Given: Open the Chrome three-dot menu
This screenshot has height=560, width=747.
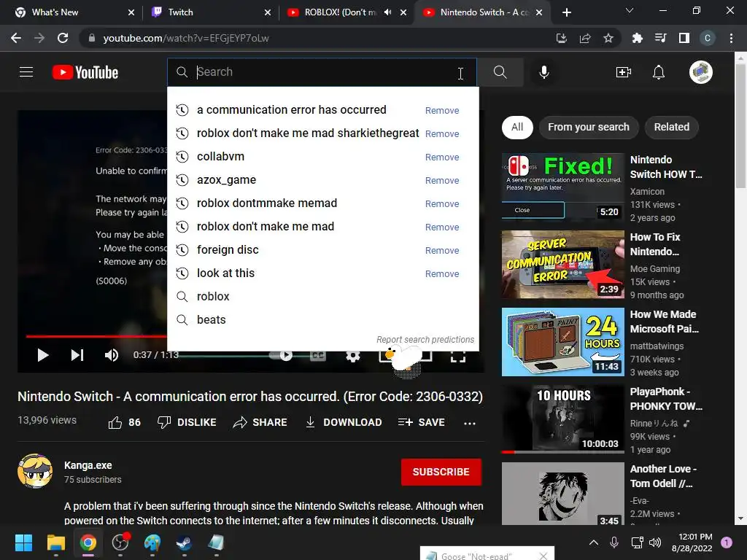Looking at the screenshot, I should point(731,38).
